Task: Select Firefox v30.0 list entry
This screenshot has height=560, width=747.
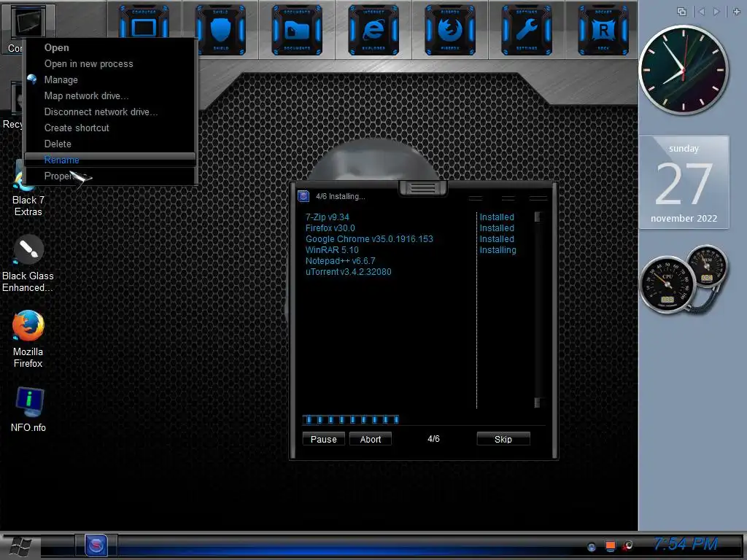Action: (330, 228)
